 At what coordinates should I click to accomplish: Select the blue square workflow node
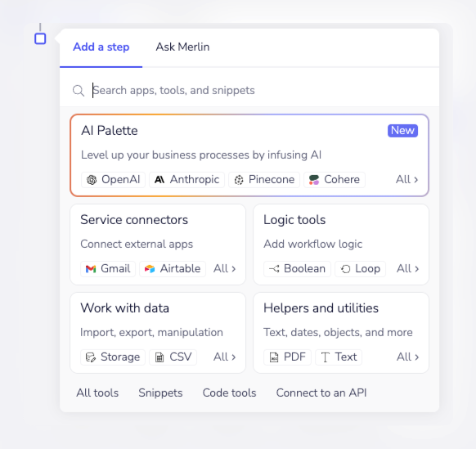pyautogui.click(x=40, y=39)
